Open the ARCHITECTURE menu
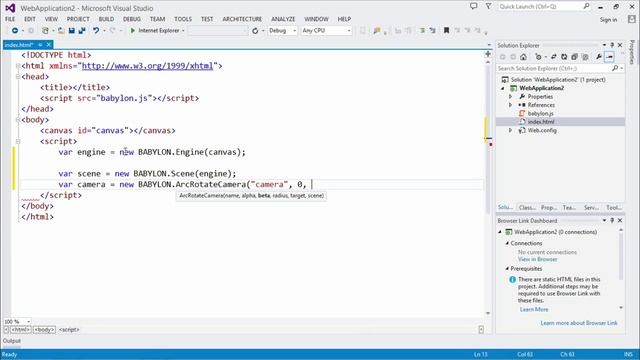Screen dimensions: 640x360 [242, 19]
